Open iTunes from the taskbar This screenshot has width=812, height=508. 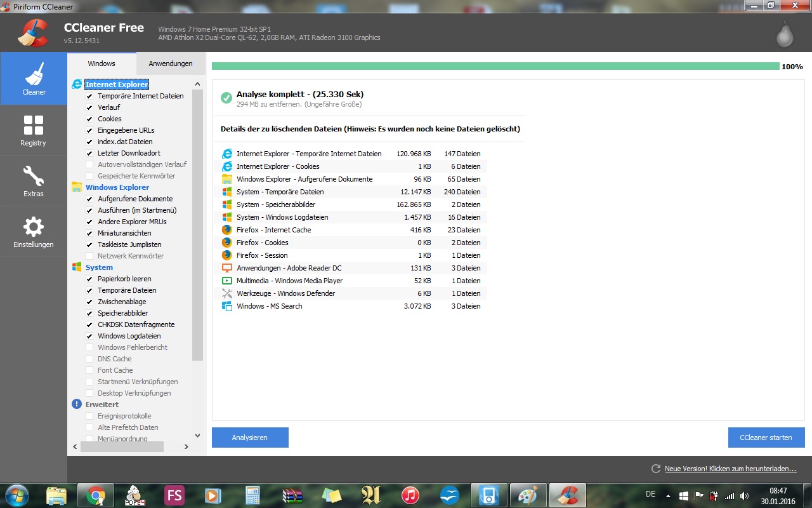[x=410, y=495]
